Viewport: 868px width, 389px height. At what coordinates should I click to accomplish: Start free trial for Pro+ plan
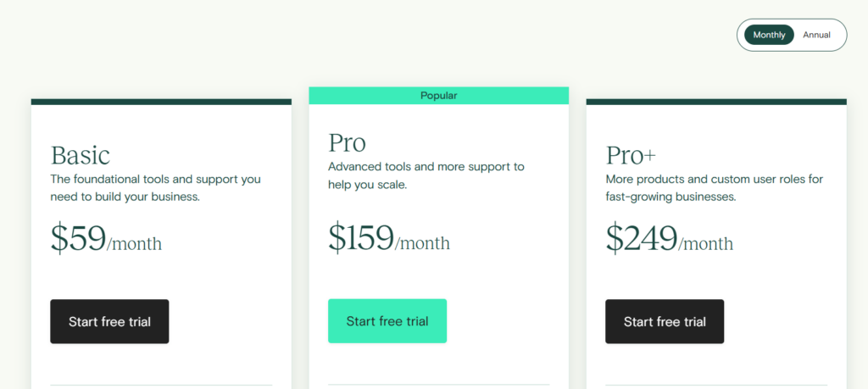pyautogui.click(x=665, y=321)
